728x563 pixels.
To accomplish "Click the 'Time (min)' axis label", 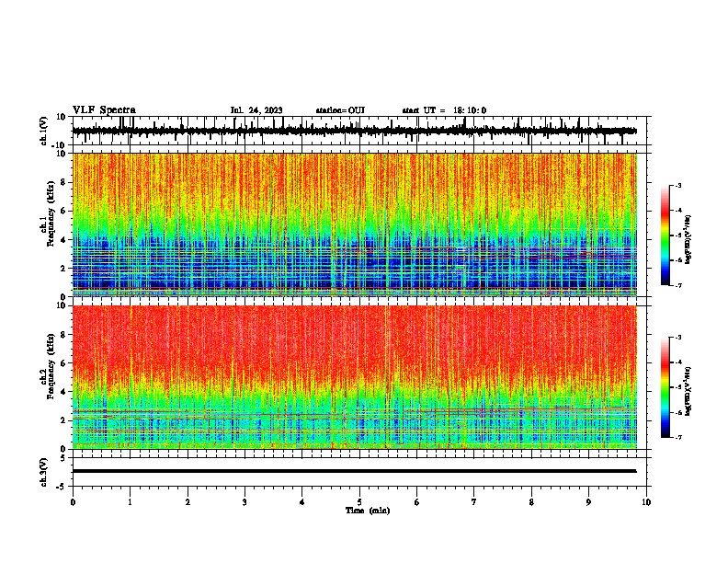I will (x=368, y=511).
